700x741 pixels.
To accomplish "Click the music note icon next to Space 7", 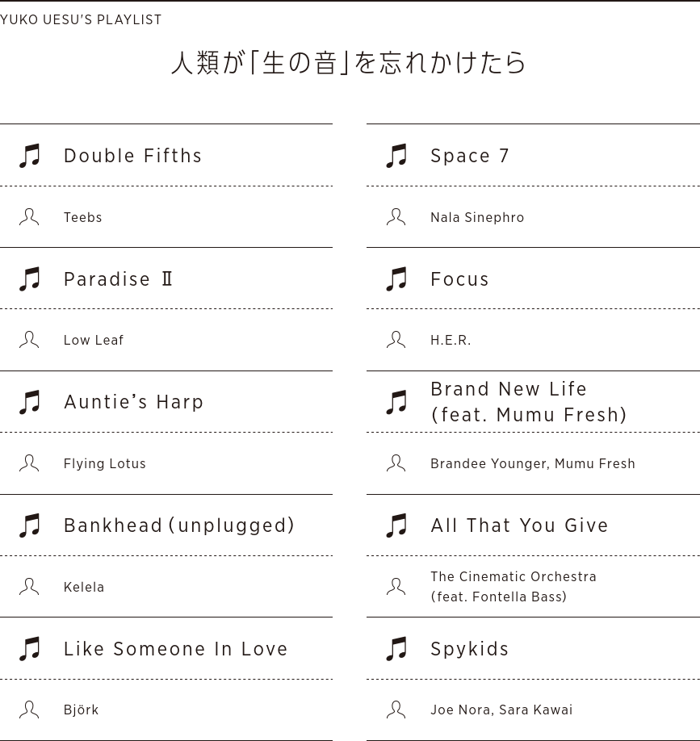I will coord(396,156).
